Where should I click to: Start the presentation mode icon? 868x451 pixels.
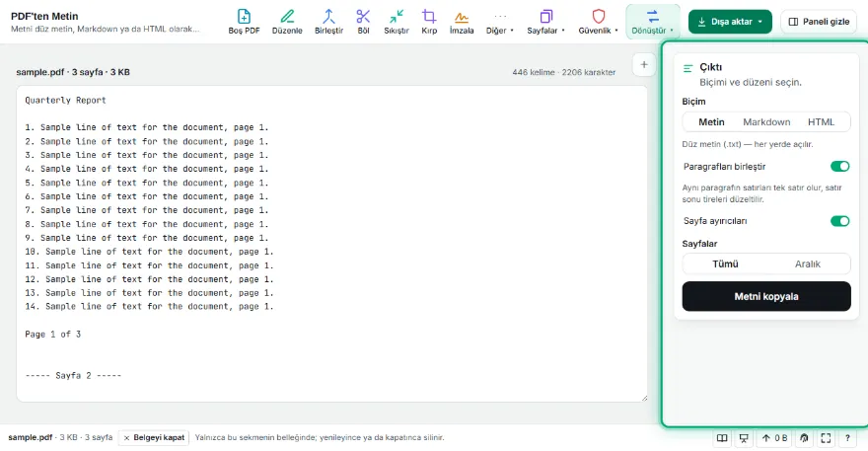coord(744,438)
